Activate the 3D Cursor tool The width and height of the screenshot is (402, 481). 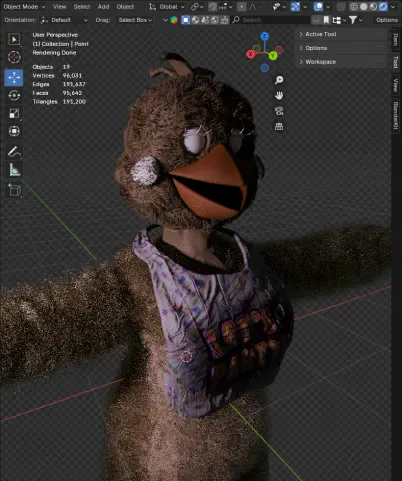tap(14, 57)
